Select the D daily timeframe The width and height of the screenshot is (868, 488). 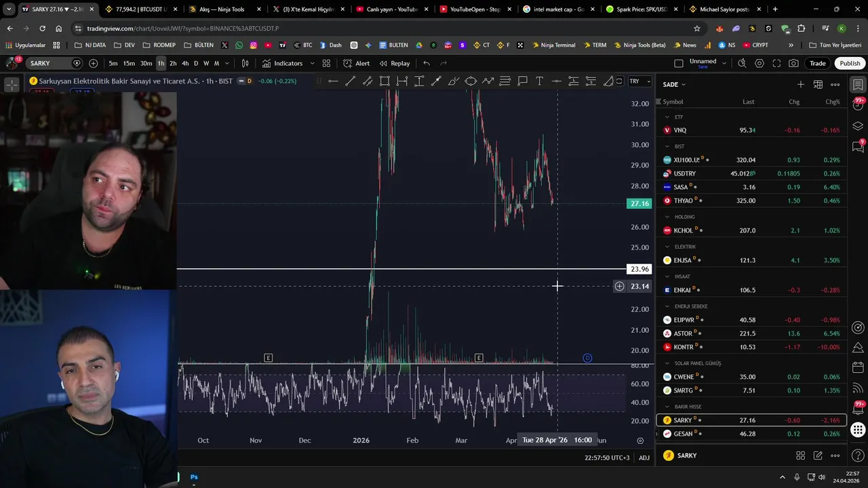(196, 63)
